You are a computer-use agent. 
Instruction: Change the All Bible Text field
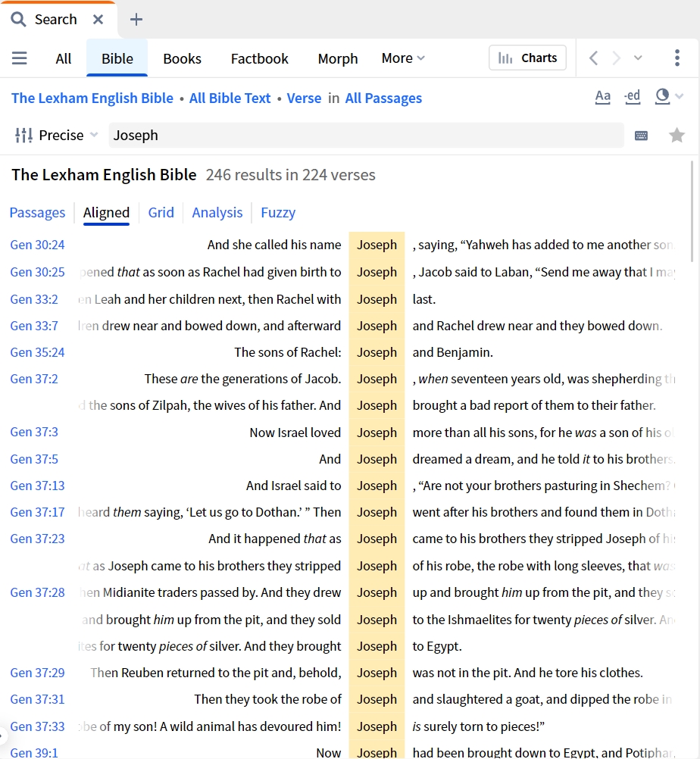coord(230,98)
